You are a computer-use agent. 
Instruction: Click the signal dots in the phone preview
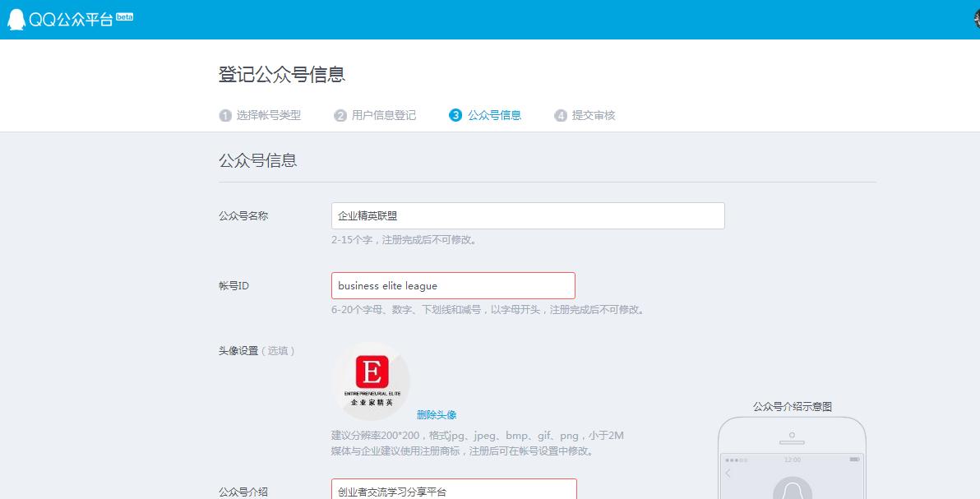tap(735, 459)
